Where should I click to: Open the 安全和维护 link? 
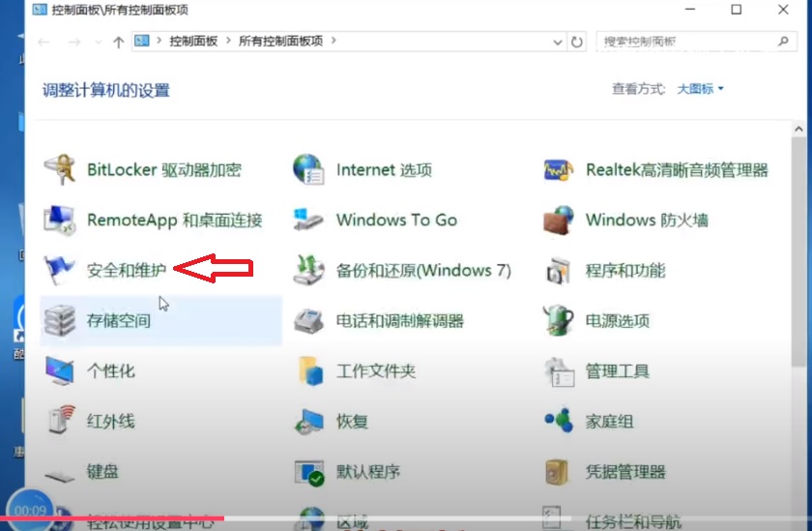click(x=127, y=271)
